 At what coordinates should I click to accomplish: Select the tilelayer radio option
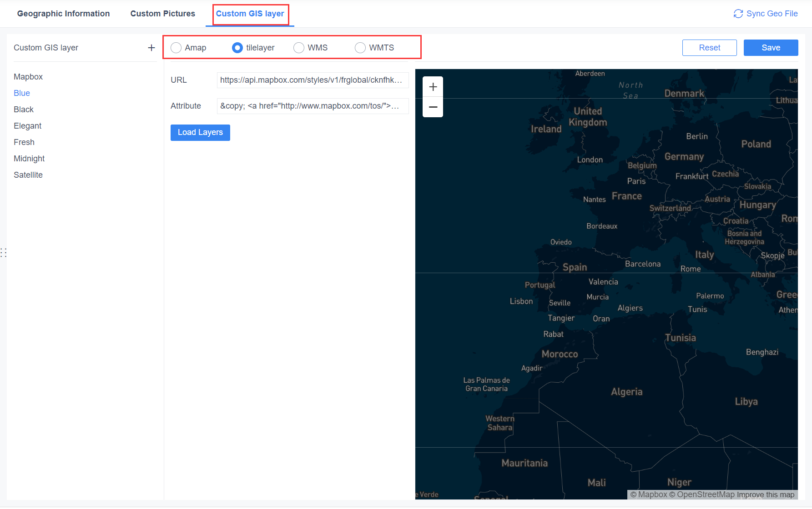click(237, 48)
